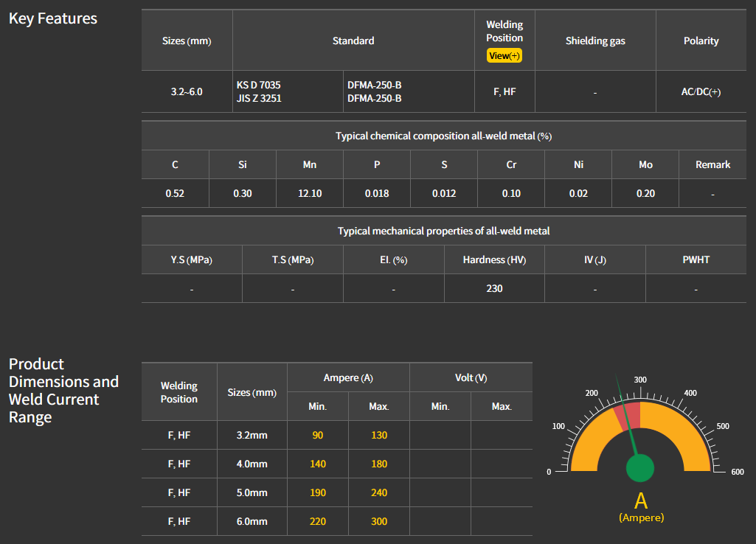Click the PWHT column header

(x=696, y=260)
